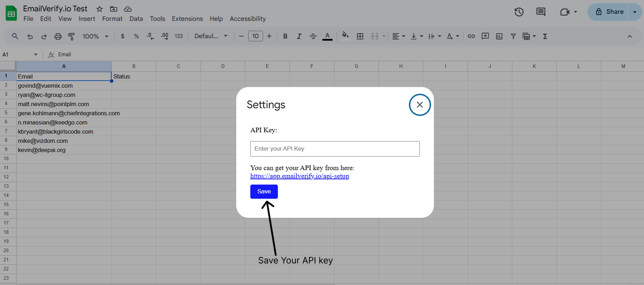Viewport: 644px width, 285px height.
Task: Create a filter
Action: click(513, 36)
